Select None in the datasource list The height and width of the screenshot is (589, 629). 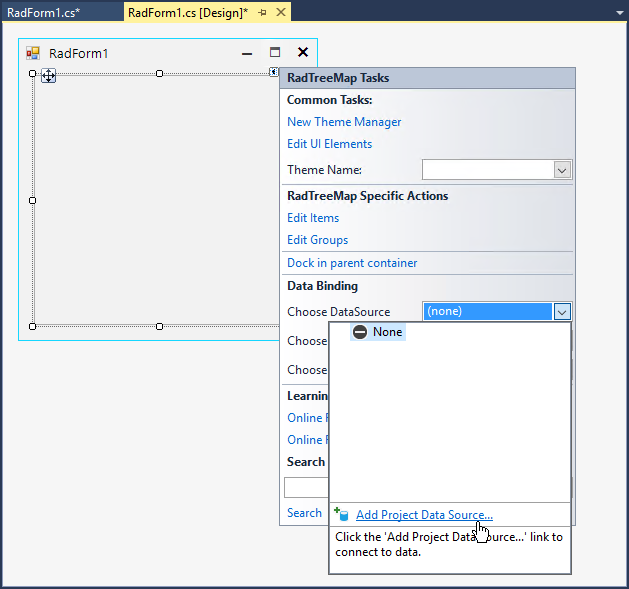click(x=378, y=332)
